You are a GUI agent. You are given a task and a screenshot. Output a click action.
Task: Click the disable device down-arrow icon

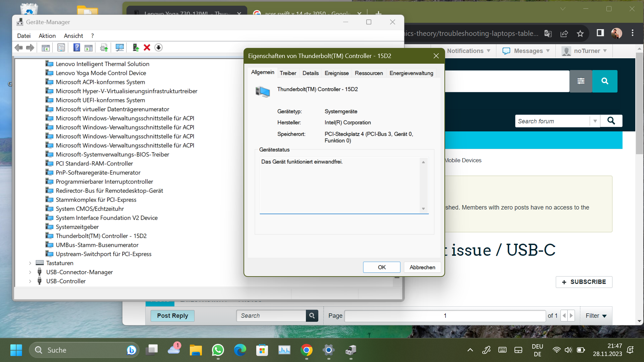click(x=159, y=48)
